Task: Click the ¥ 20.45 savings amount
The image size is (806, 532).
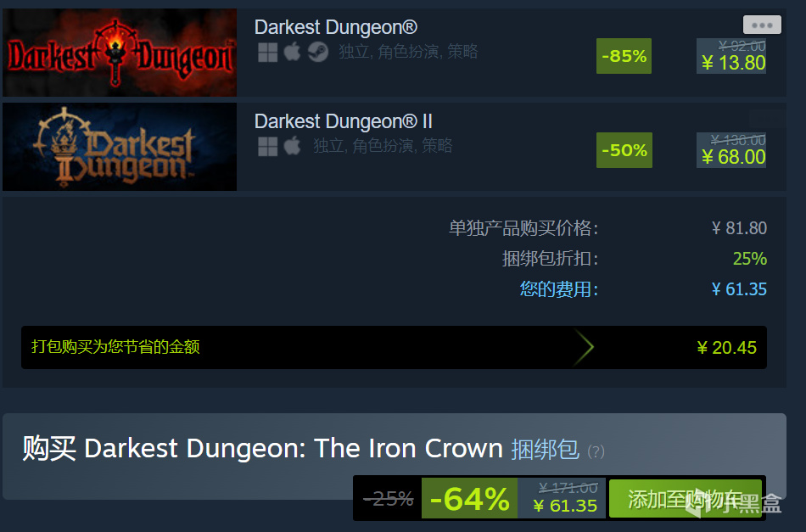Action: pyautogui.click(x=727, y=348)
